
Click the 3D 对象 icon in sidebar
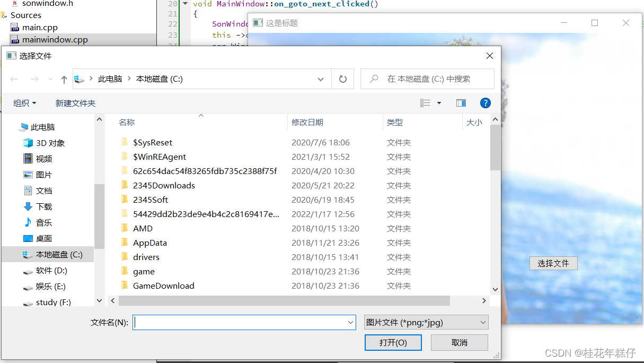(x=28, y=143)
